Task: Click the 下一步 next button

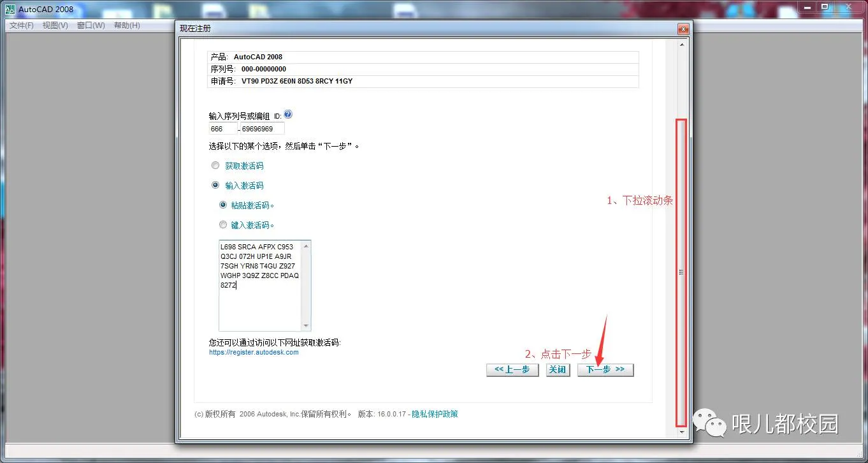Action: pyautogui.click(x=605, y=370)
